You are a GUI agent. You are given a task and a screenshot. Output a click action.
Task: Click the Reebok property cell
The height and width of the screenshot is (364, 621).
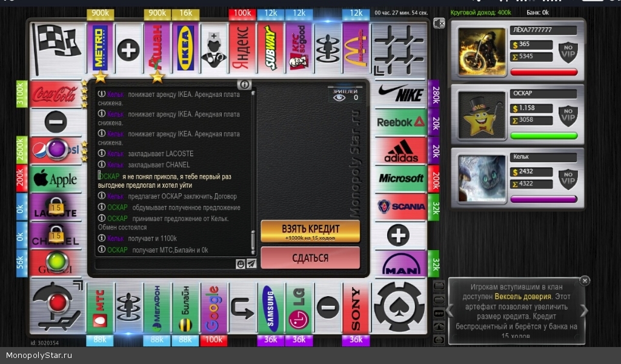(x=400, y=122)
